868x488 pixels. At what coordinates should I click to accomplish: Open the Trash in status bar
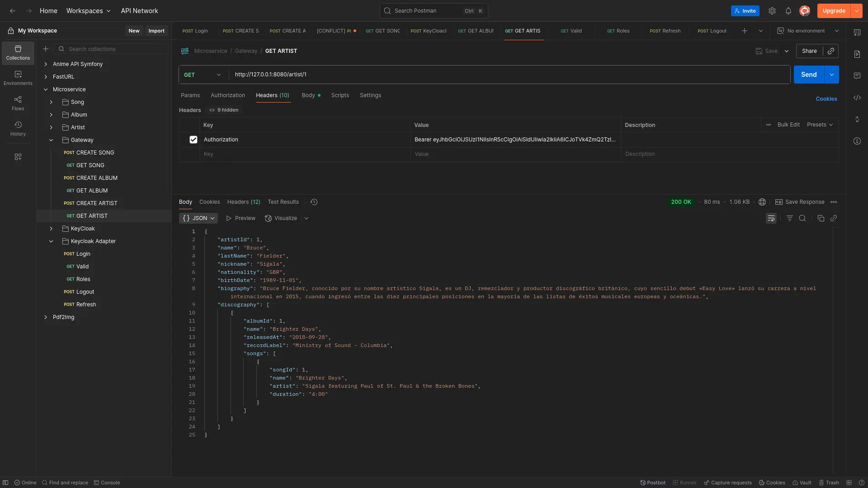click(x=829, y=483)
